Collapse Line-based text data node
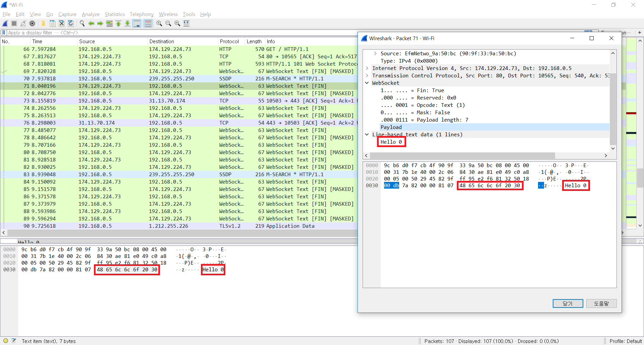The height and width of the screenshot is (345, 644). point(367,135)
